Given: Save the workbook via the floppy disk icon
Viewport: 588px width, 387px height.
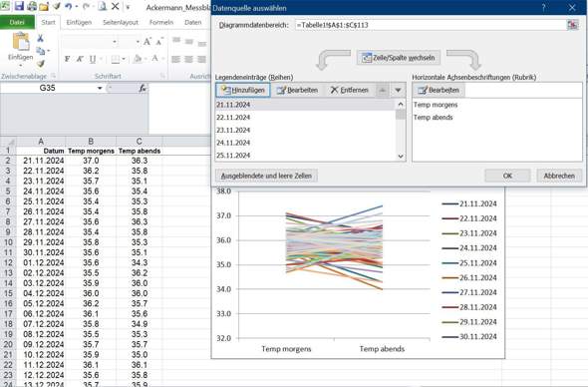Looking at the screenshot, I should click(x=19, y=6).
